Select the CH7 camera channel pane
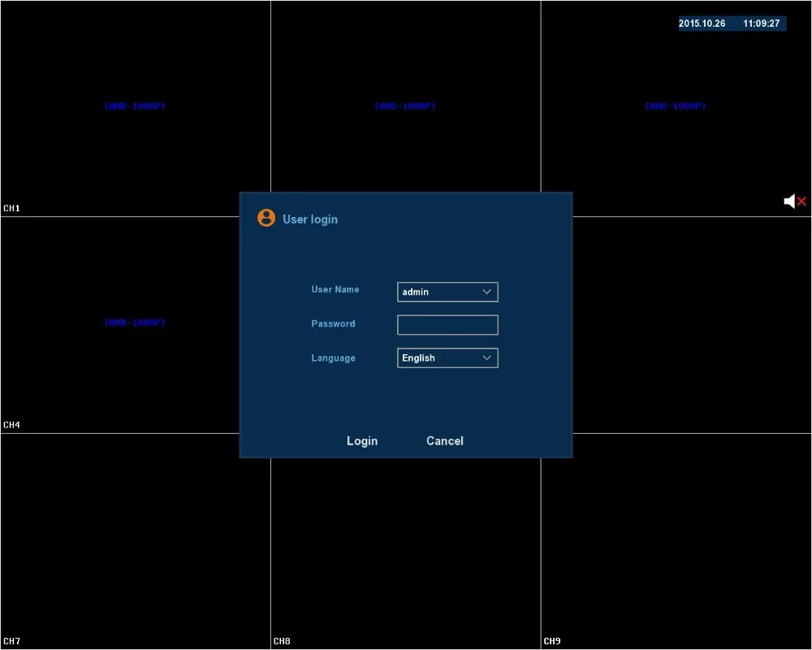Image resolution: width=812 pixels, height=650 pixels. pos(135,541)
